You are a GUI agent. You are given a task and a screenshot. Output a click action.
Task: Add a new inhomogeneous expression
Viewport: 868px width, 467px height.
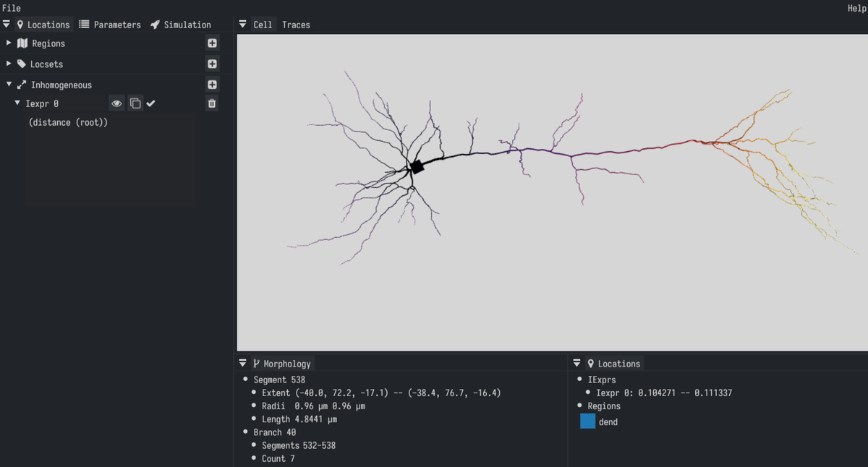click(212, 85)
